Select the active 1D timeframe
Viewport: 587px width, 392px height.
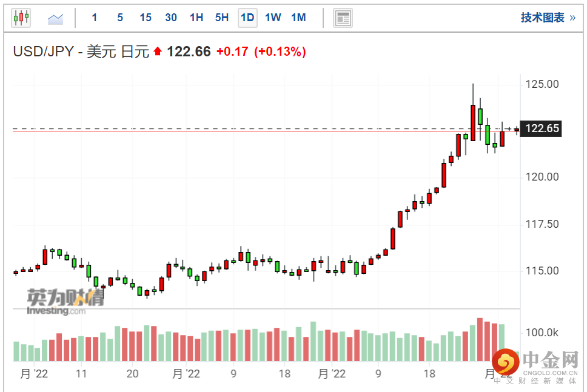point(247,18)
